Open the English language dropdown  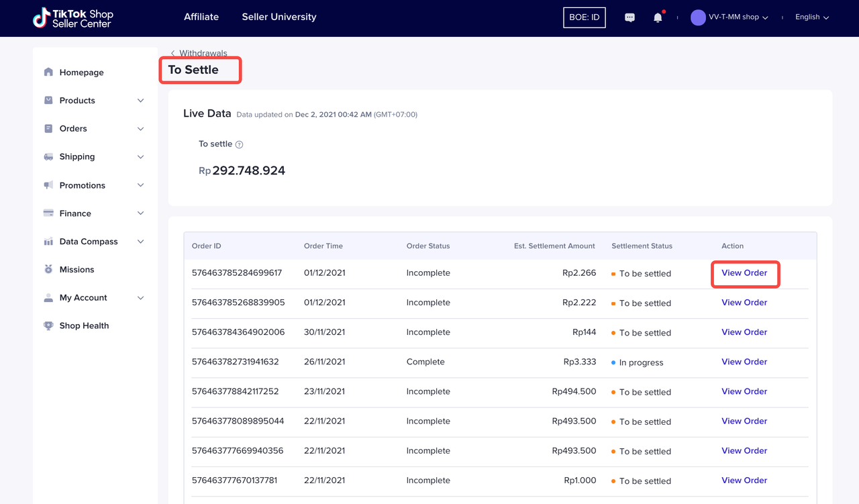tap(812, 17)
